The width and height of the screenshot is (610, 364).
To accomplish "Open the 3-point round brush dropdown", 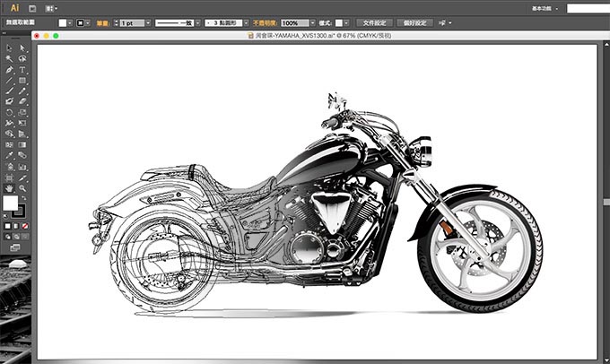I will point(246,23).
